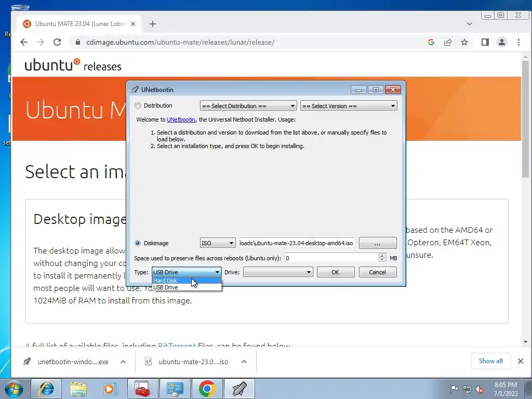This screenshot has width=532, height=399.
Task: Open Chrome three-dot menu
Action: [519, 42]
